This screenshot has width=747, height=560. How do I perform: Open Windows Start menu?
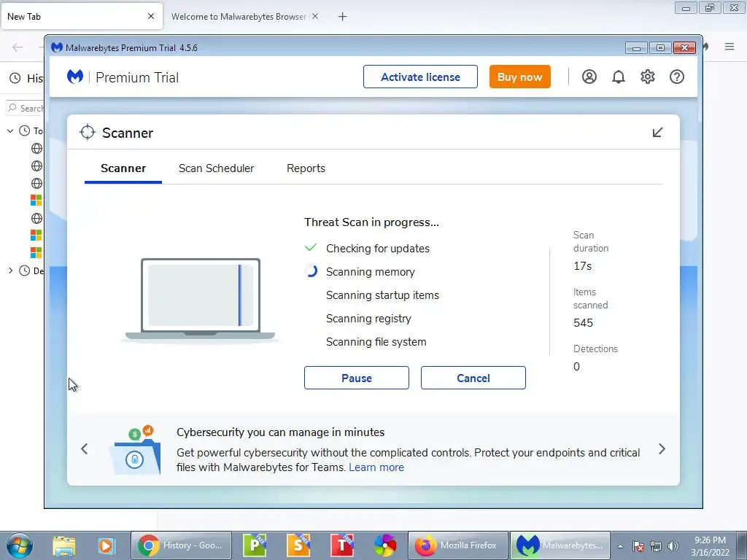click(20, 545)
